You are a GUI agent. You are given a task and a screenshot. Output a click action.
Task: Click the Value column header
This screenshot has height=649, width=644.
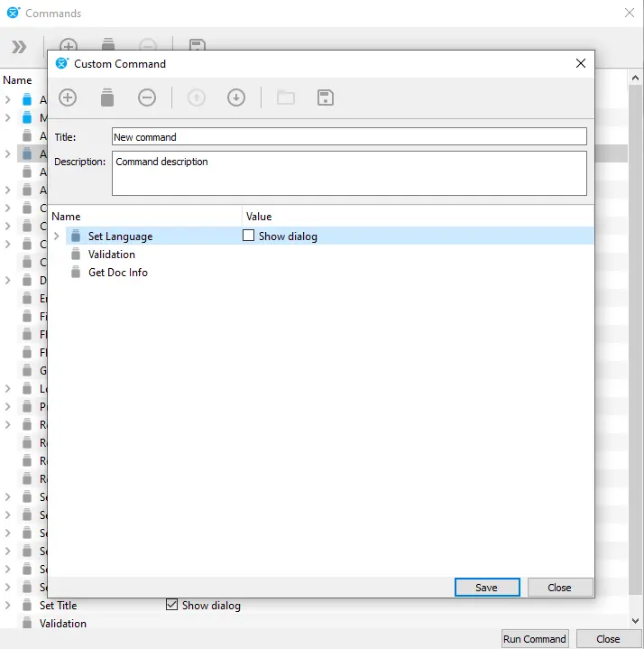[x=259, y=217]
